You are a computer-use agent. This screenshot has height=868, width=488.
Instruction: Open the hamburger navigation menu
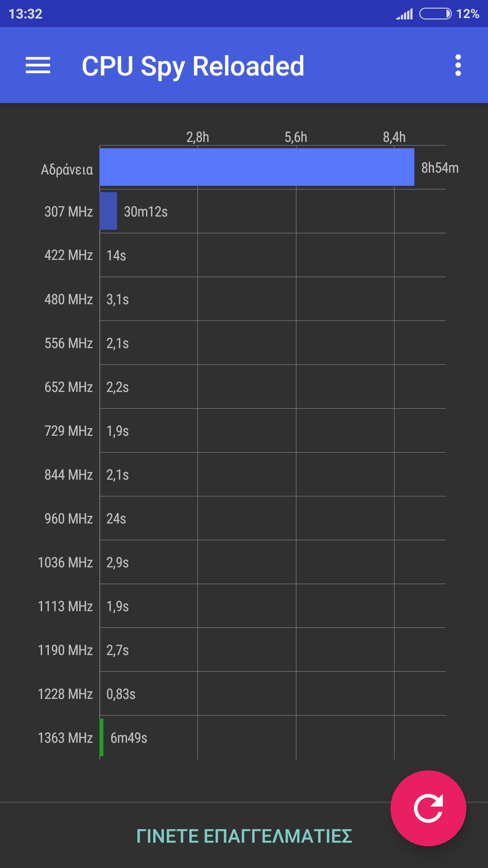point(38,66)
